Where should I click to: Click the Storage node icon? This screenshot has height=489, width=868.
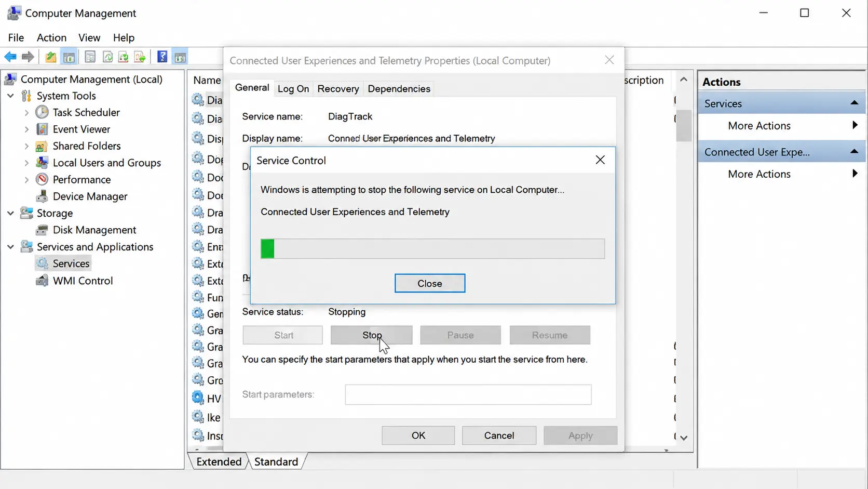pos(26,213)
